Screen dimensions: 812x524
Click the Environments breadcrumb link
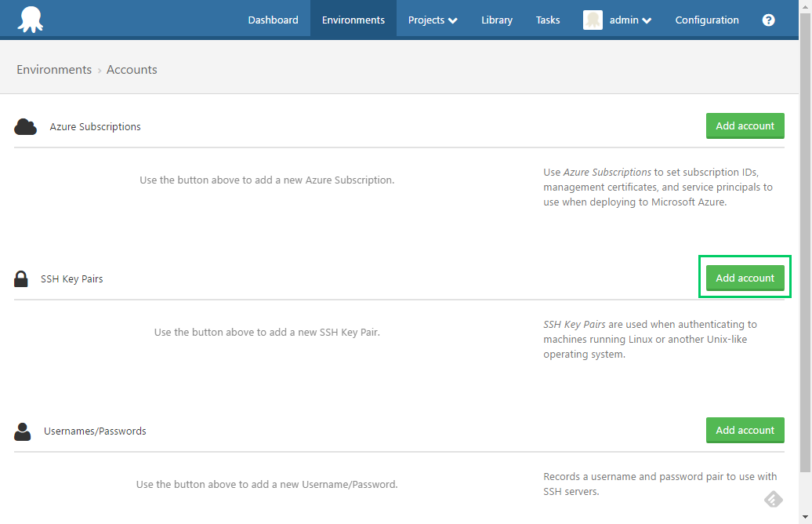pos(54,70)
